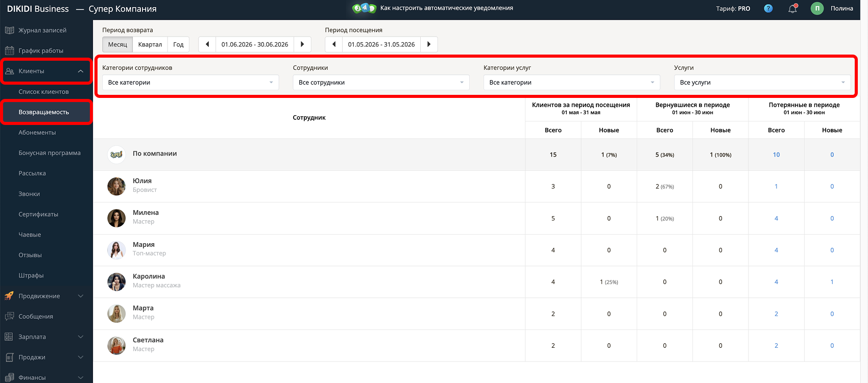Open the Услуги dropdown

[x=762, y=83]
